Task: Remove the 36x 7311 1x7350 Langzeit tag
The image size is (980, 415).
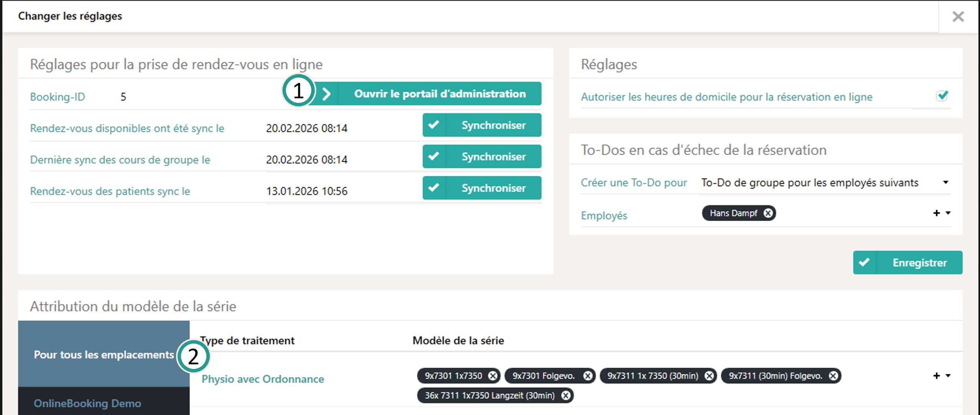Action: (565, 395)
